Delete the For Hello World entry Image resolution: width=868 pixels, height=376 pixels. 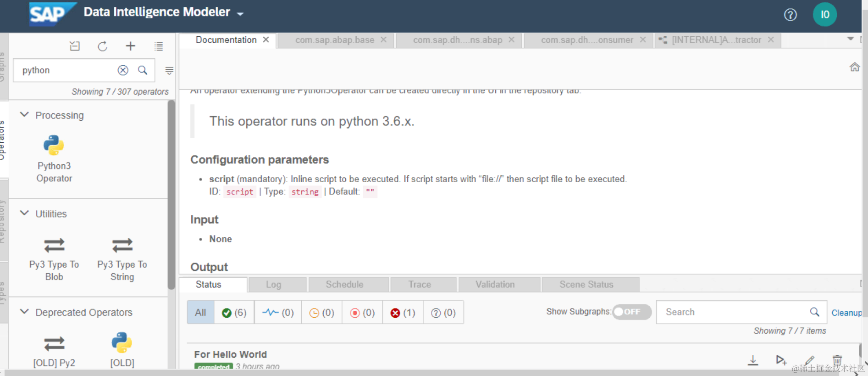pyautogui.click(x=837, y=360)
